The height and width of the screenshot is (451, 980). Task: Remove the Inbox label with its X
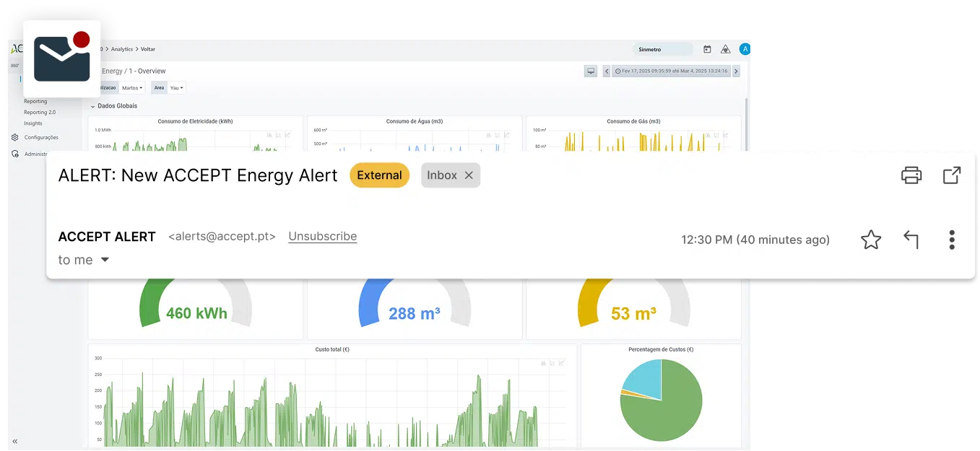click(x=469, y=175)
